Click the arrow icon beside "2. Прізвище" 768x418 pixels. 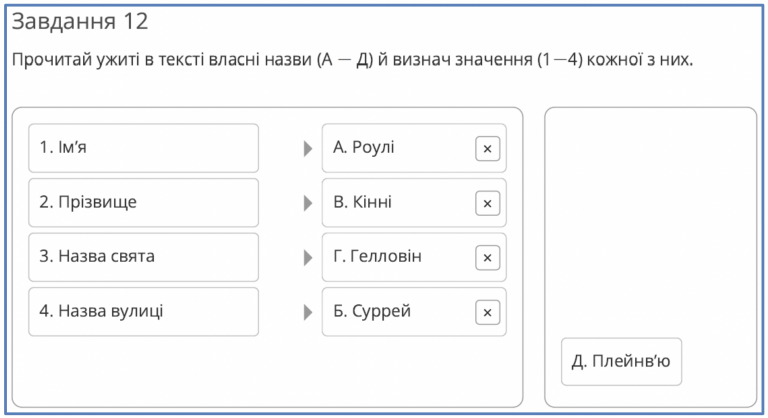[307, 203]
